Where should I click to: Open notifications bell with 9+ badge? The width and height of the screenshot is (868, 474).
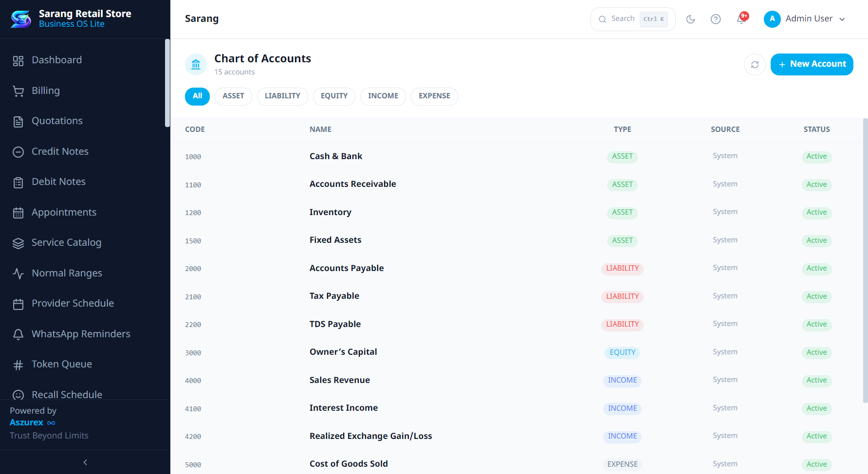pyautogui.click(x=741, y=19)
